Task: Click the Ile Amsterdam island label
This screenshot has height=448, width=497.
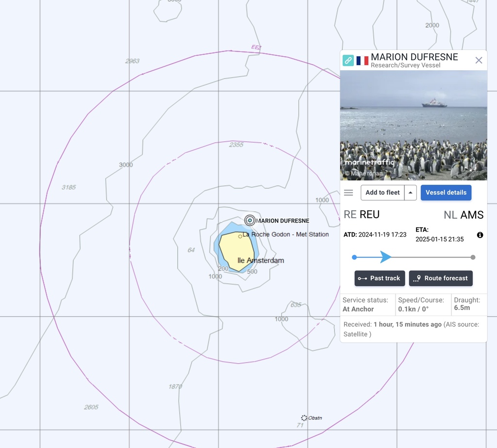Action: click(x=261, y=260)
